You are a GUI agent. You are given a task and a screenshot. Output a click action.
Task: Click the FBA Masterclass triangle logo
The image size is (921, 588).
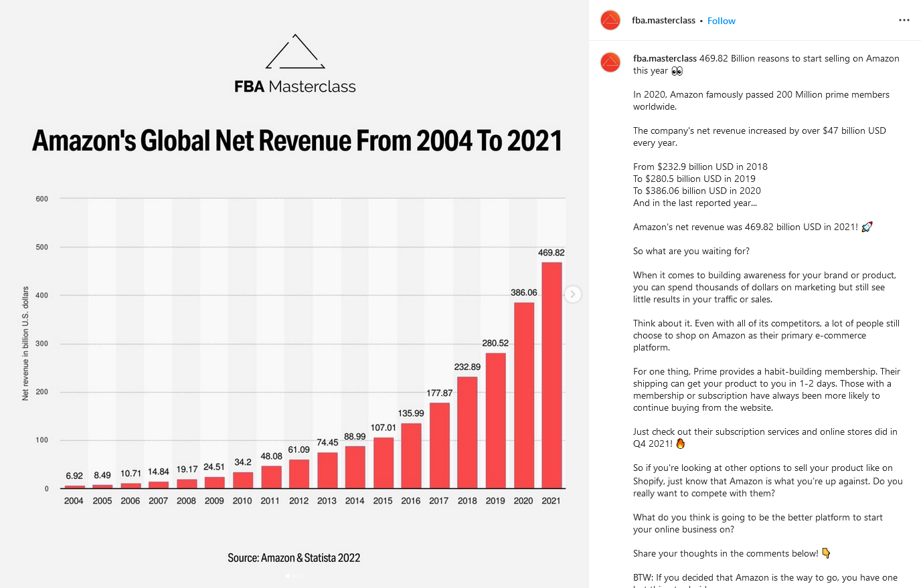click(295, 52)
